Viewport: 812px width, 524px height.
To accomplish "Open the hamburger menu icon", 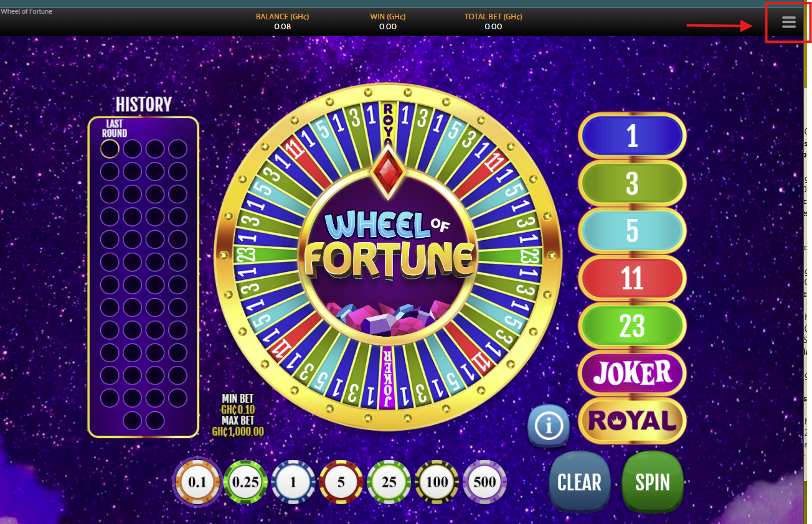I will pyautogui.click(x=788, y=23).
